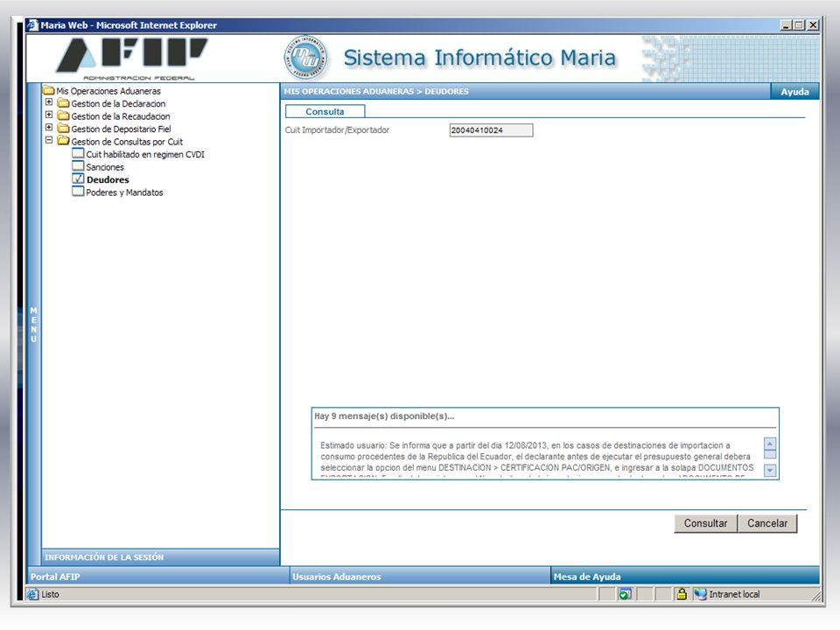Open the Mesa de Ayuda footer section
The width and height of the screenshot is (840, 630).
[x=685, y=577]
